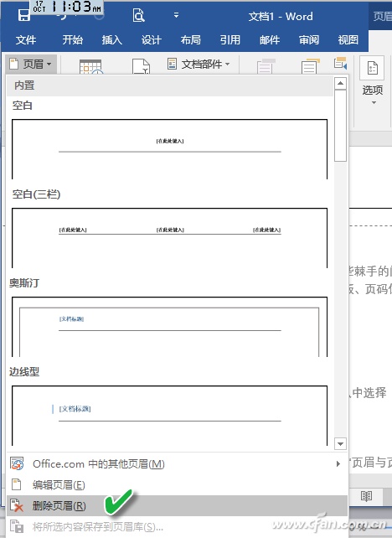Click the 17 OCT 11:03 AM clock widget
The width and height of the screenshot is (392, 538).
(67, 8)
